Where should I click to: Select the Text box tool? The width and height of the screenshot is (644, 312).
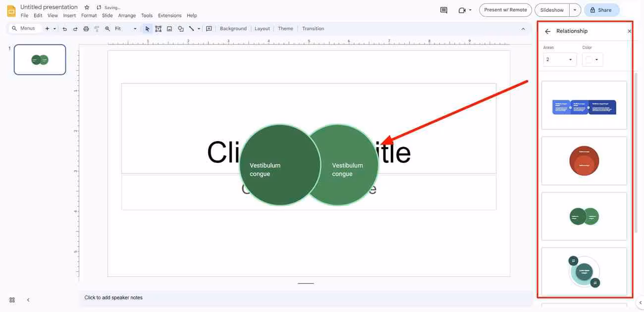pos(159,29)
